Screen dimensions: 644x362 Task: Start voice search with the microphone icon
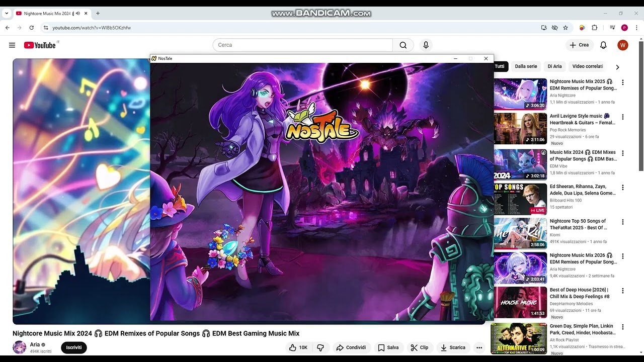[426, 45]
